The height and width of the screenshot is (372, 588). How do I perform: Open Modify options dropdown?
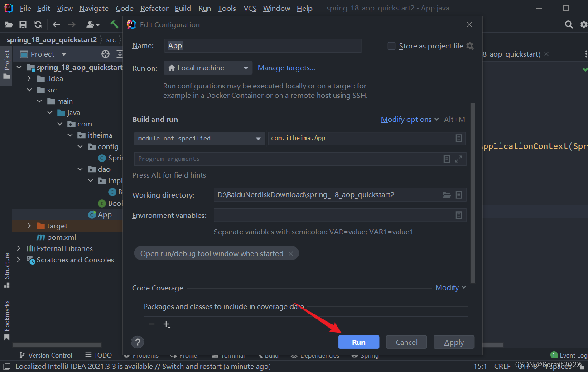pos(410,120)
